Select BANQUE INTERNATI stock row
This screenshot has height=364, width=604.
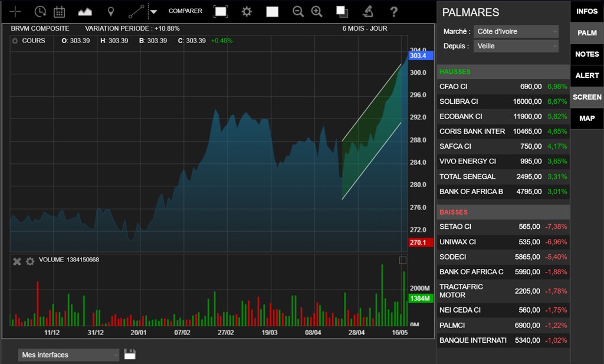(x=503, y=340)
